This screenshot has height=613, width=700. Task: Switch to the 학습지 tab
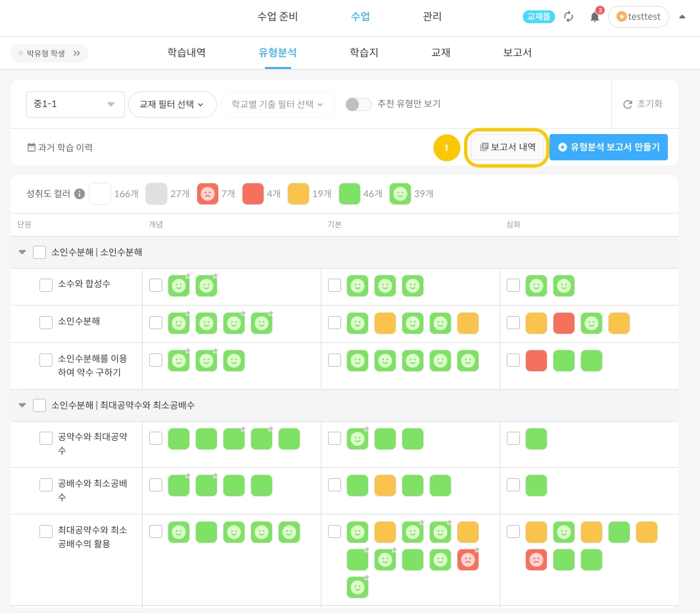(x=364, y=53)
